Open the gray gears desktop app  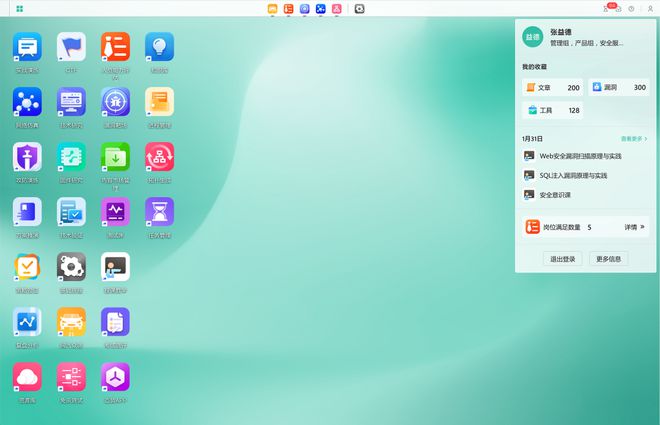coord(71,267)
